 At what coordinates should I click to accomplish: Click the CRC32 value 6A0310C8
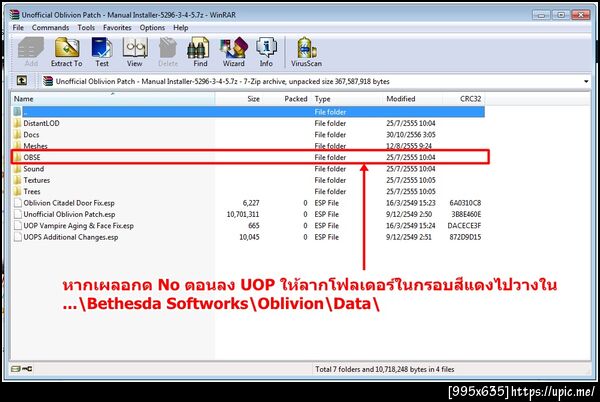coord(465,203)
